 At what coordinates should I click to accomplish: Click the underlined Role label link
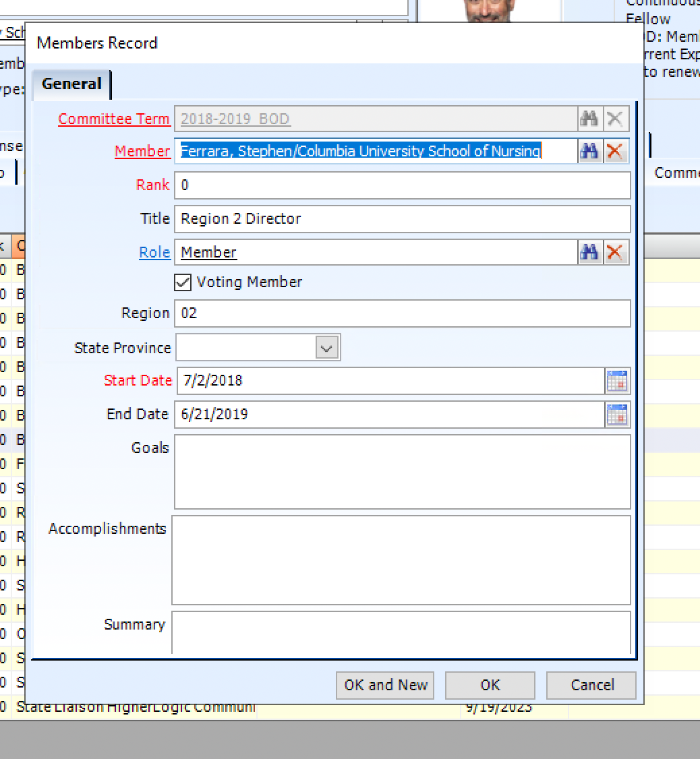coord(154,252)
